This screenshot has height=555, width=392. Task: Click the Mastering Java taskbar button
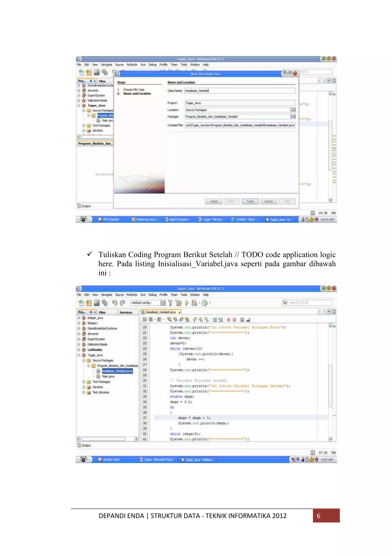tap(145, 220)
